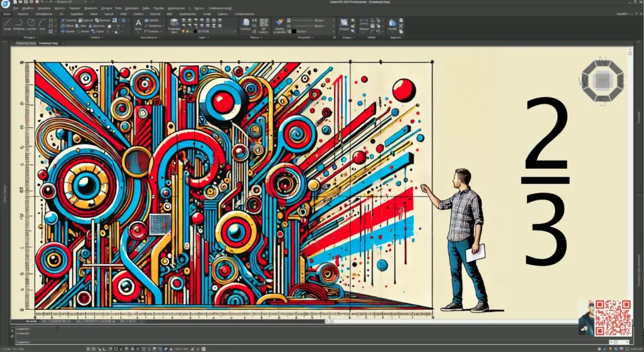
Task: Click the GstarCAD application logo button
Action: pyautogui.click(x=5, y=4)
